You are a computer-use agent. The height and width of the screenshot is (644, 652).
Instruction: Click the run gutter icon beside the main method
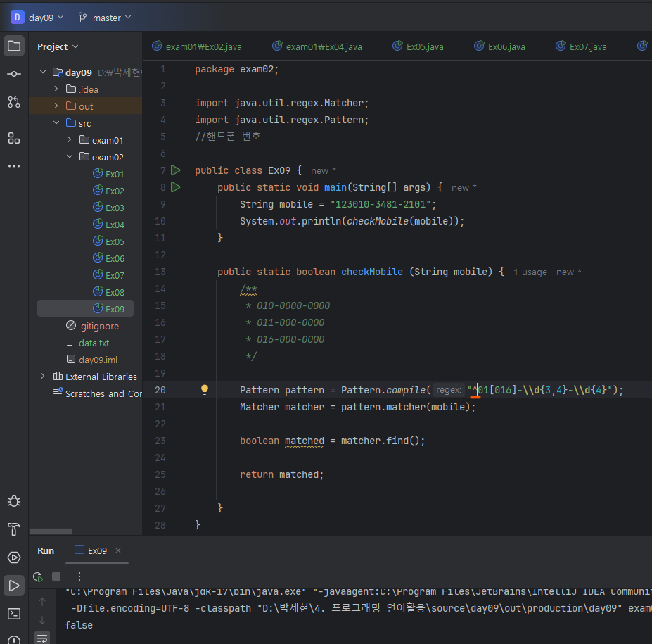point(176,187)
